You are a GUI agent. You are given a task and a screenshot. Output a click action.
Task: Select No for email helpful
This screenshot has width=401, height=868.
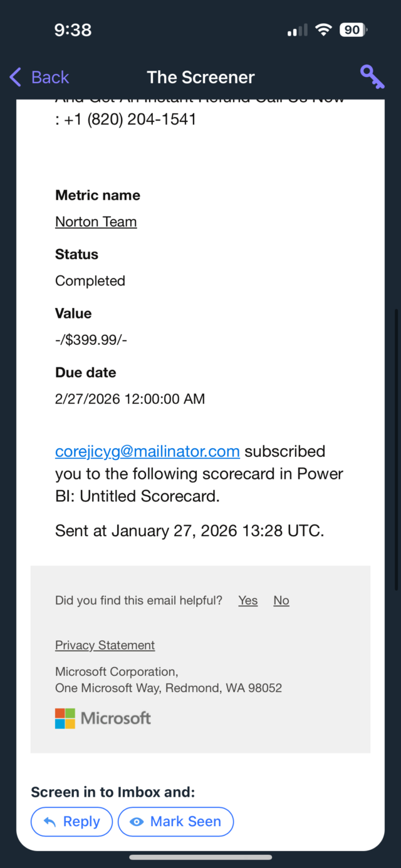(x=281, y=600)
